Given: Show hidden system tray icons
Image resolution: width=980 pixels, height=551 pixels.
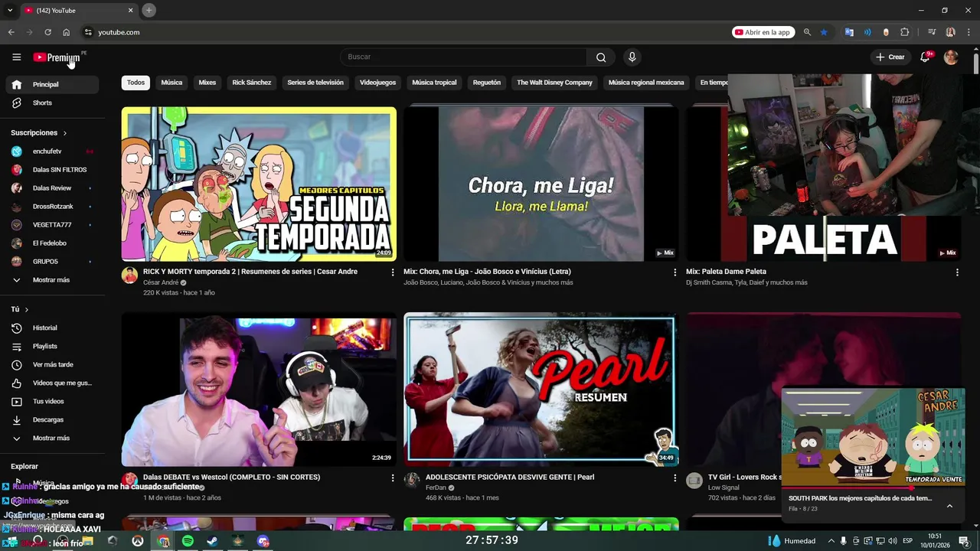Looking at the screenshot, I should click(831, 541).
